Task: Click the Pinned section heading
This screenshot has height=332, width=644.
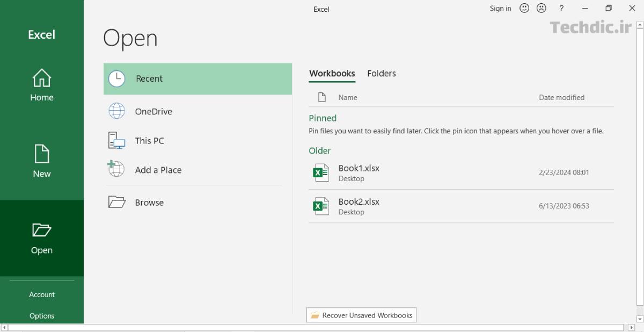Action: [323, 118]
